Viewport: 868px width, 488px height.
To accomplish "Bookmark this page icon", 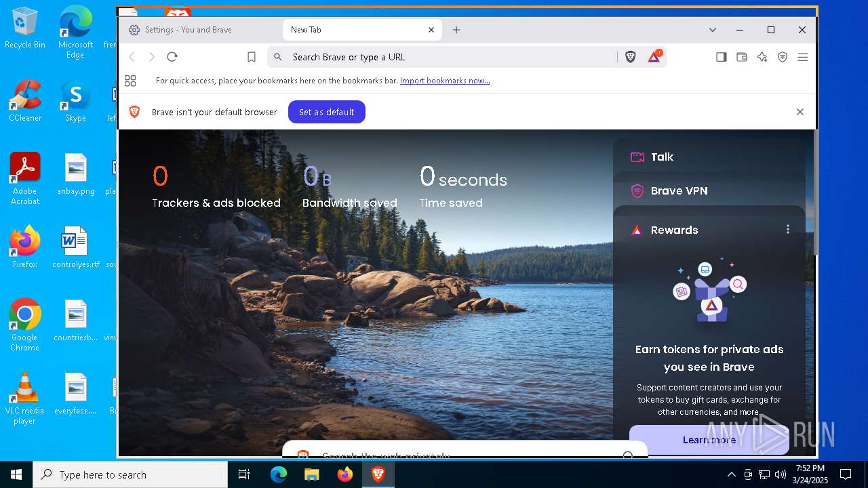I will [252, 57].
